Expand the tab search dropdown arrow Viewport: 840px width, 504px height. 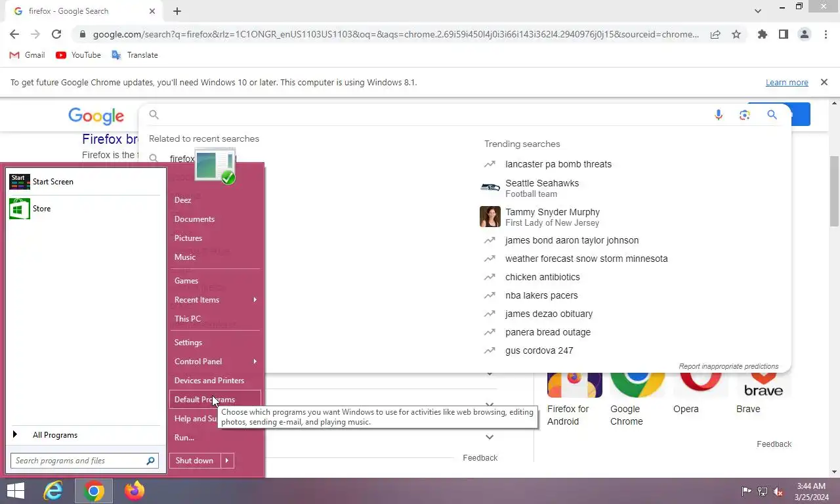pyautogui.click(x=758, y=11)
